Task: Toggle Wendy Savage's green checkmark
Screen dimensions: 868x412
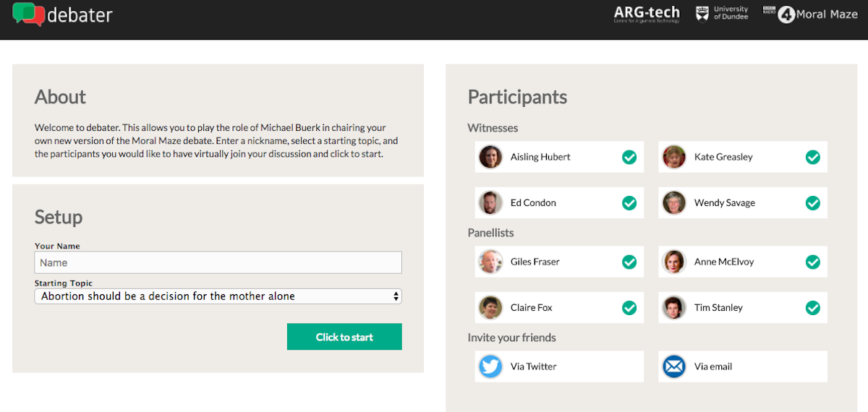Action: click(813, 203)
